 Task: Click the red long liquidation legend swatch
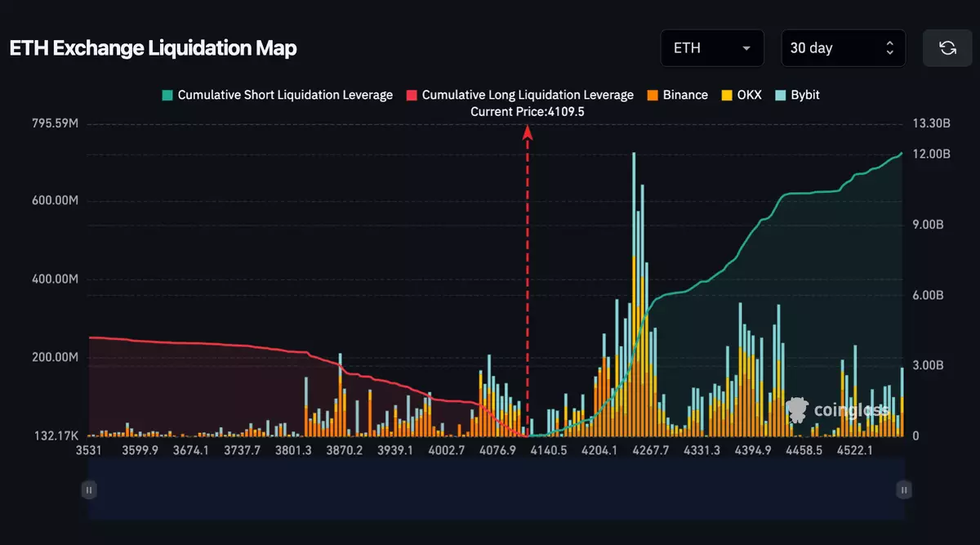point(411,95)
